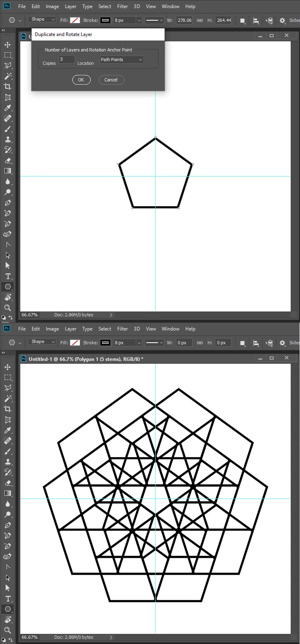
Task: Select Add Anchor Point tool in bottom window
Action: click(x=8, y=535)
